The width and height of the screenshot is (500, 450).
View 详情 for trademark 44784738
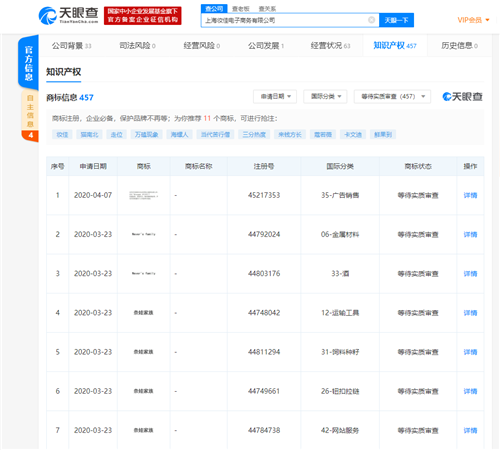(x=470, y=430)
